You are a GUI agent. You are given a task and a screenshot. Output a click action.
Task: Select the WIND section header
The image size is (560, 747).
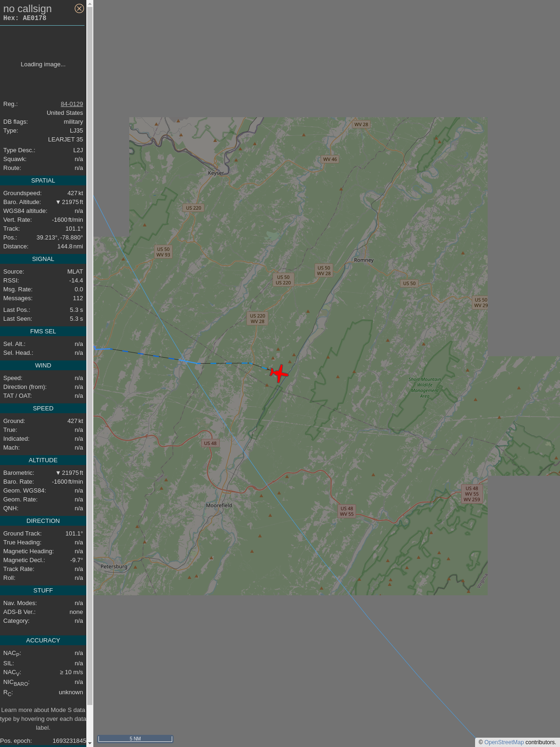43,366
